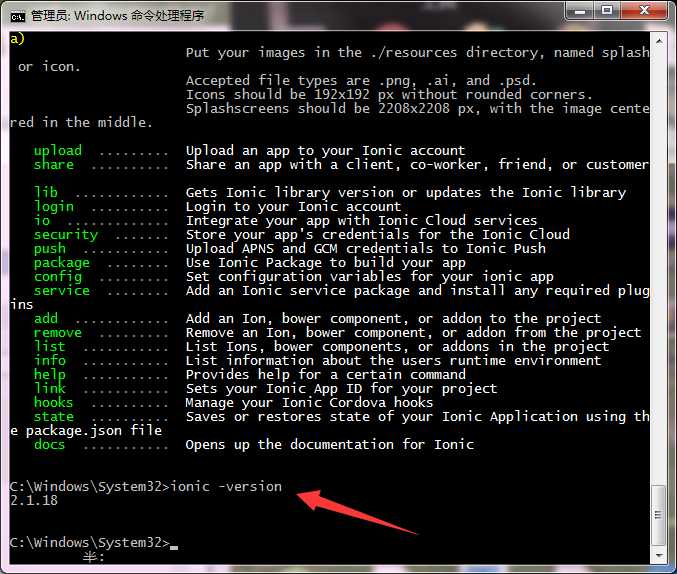Click 'e package.json file' wrapped line

click(86, 431)
